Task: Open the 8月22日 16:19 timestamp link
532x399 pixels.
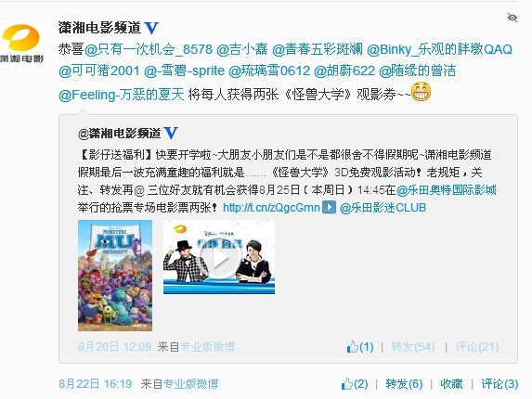Action: point(96,384)
